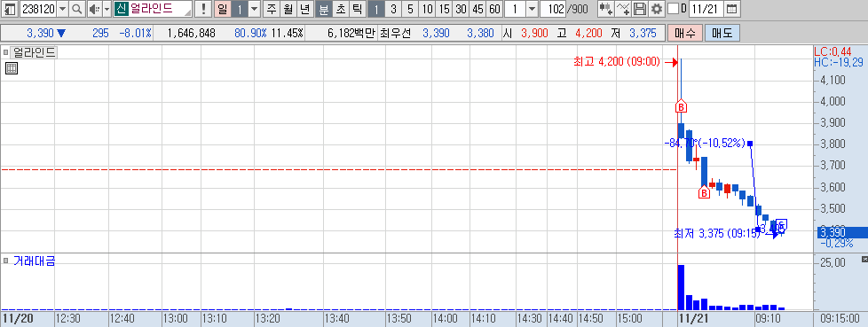The height and width of the screenshot is (327, 868).
Task: Click the speaker sound alert icon
Action: tap(94, 9)
